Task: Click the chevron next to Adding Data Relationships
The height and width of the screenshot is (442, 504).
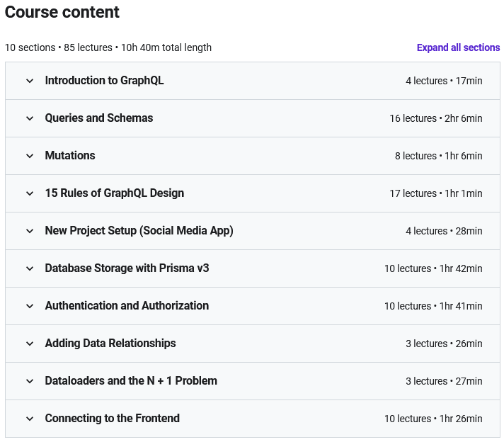Action: click(x=30, y=344)
